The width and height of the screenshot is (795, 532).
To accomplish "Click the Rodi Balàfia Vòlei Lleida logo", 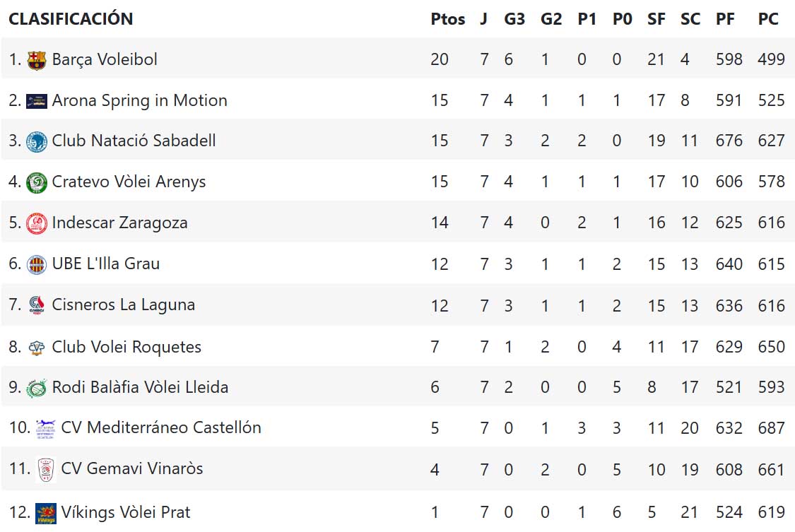I will [x=37, y=388].
